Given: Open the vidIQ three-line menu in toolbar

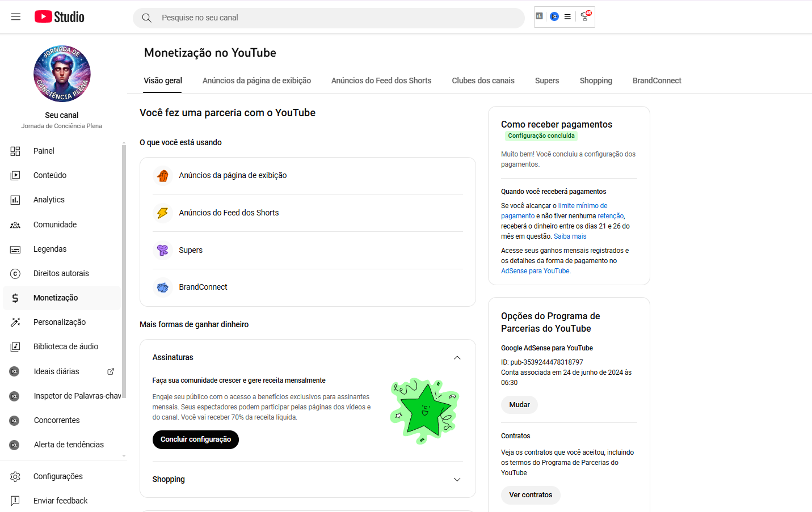Looking at the screenshot, I should 567,16.
